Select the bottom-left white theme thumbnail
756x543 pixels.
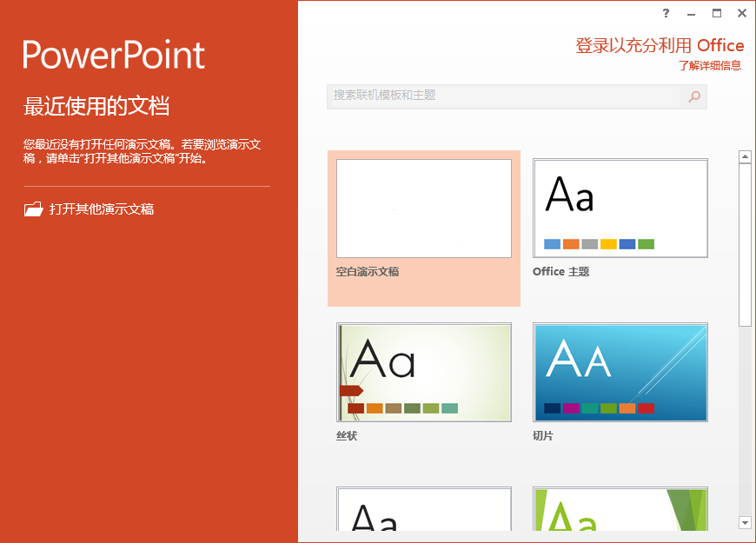tap(424, 509)
